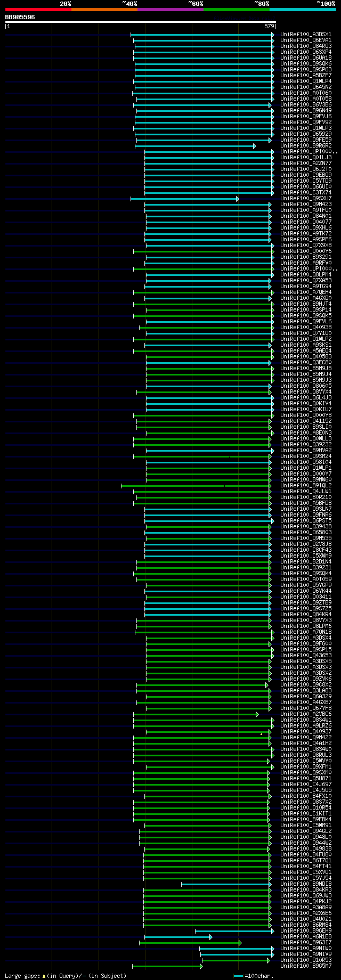Select hit label UniRef100_A9NIW0

tap(306, 948)
